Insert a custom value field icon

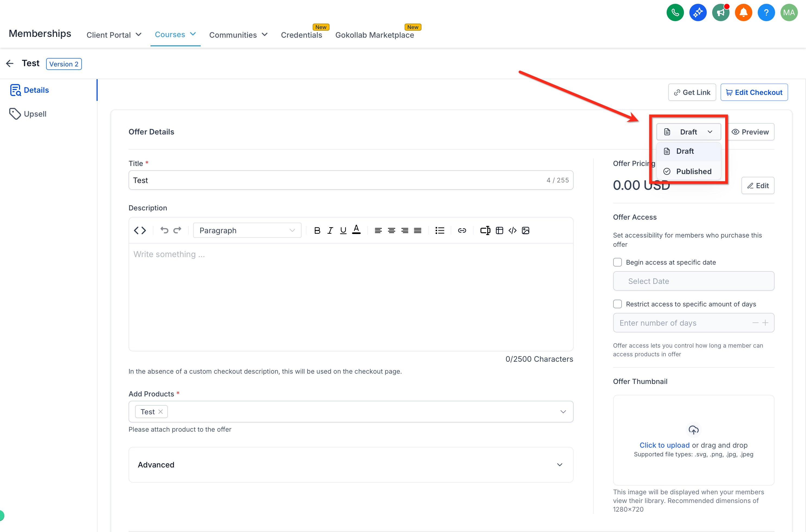[x=485, y=230]
